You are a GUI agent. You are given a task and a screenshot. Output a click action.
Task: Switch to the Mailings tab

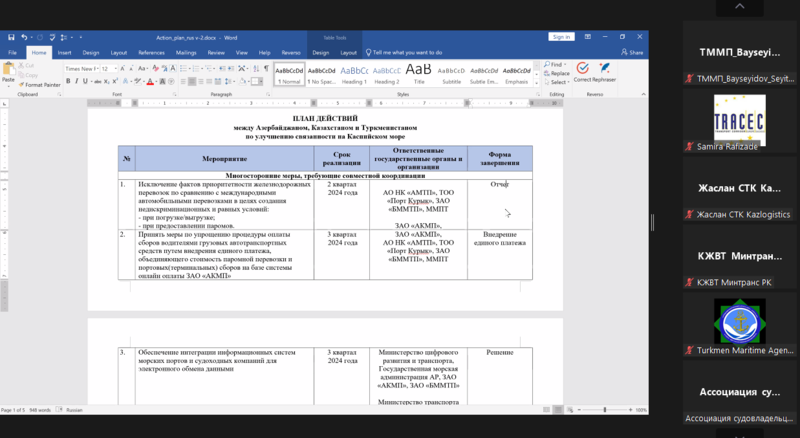[x=186, y=52]
